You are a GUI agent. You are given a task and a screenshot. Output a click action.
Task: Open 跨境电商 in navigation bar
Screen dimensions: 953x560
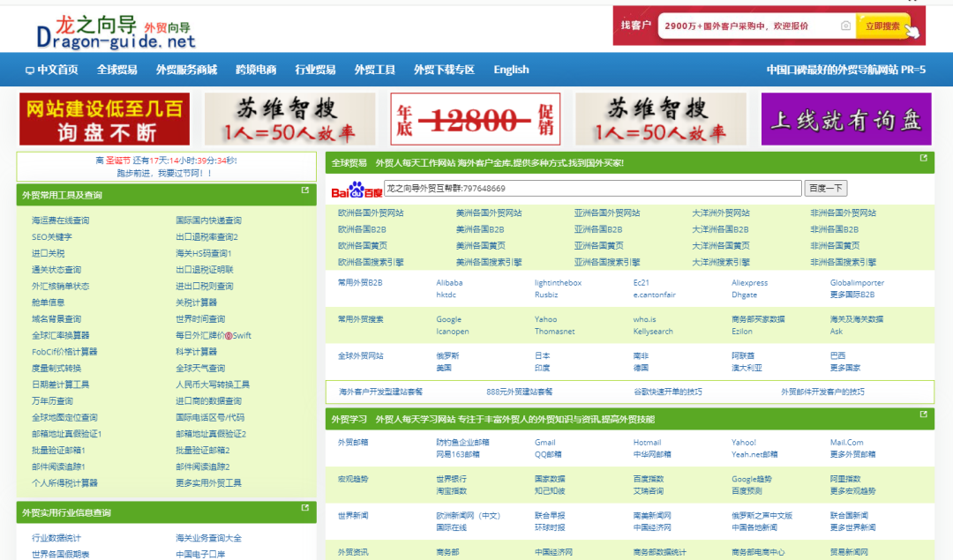(x=256, y=70)
